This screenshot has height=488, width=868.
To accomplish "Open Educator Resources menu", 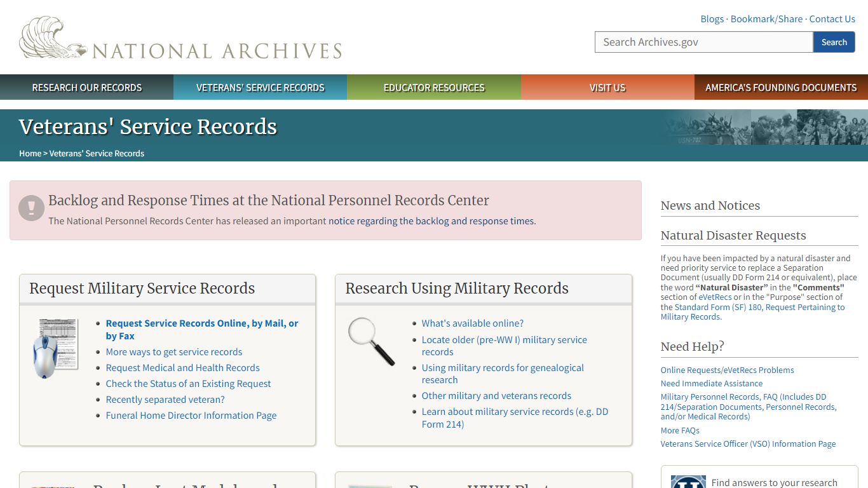I will pos(434,88).
